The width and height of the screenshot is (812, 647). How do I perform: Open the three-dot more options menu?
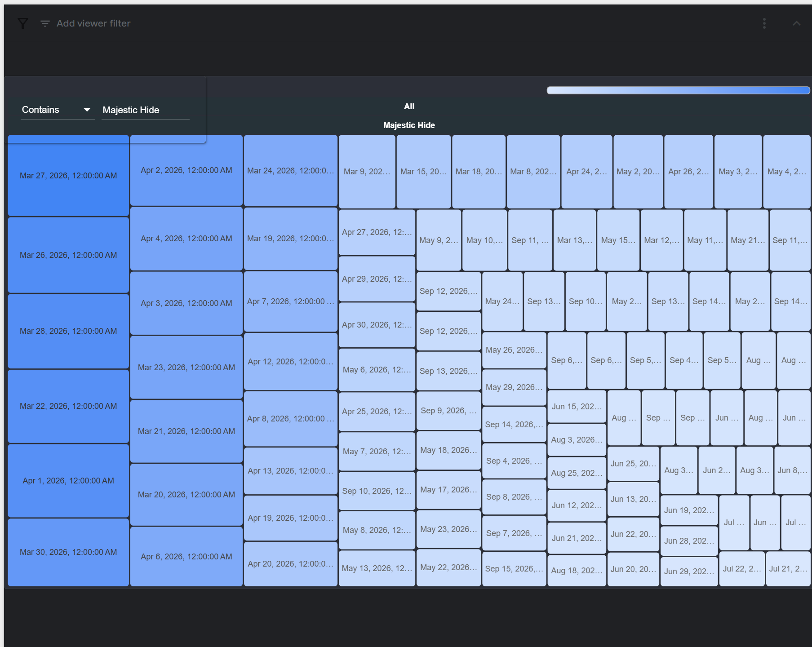pyautogui.click(x=764, y=23)
